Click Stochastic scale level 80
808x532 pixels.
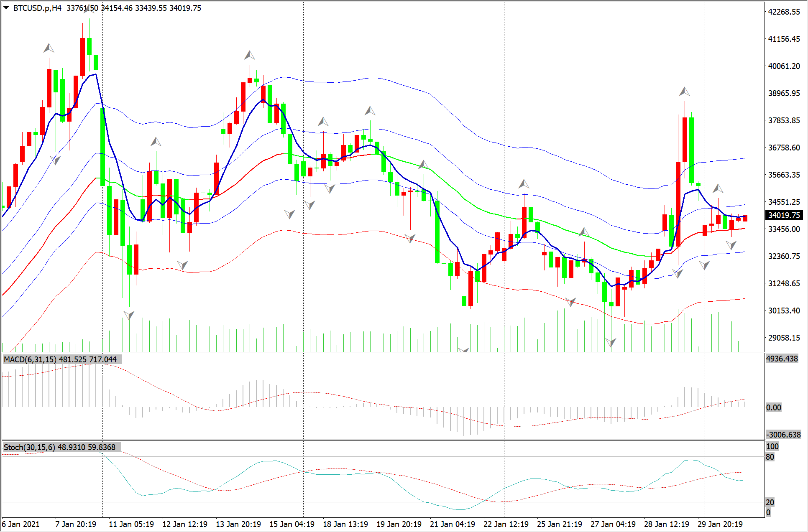770,457
